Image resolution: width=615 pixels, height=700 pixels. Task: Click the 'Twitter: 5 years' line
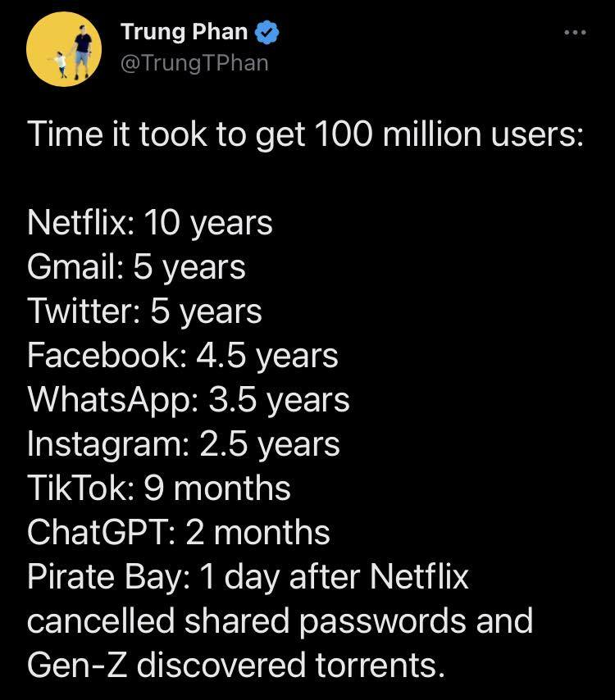pos(144,311)
